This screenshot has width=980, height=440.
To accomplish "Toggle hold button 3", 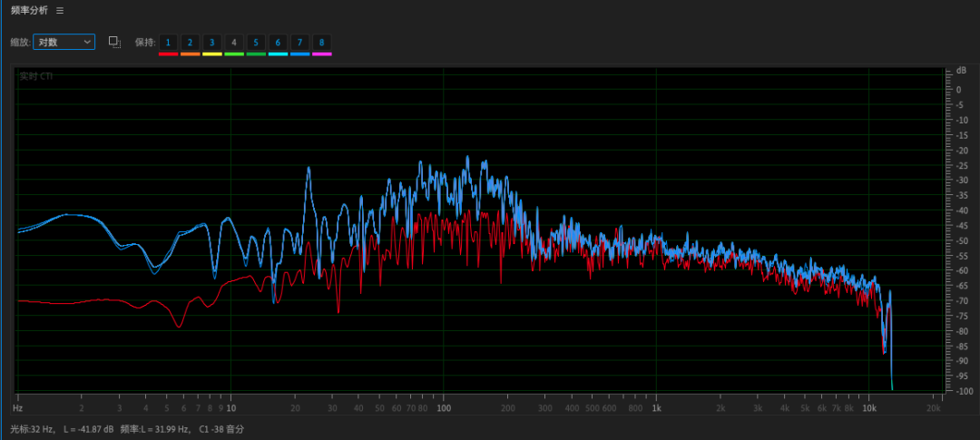I will coord(211,43).
